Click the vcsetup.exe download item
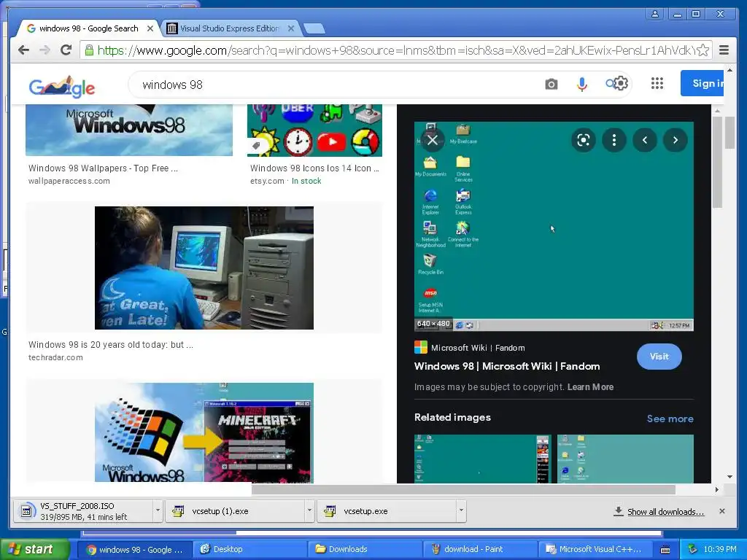The width and height of the screenshot is (747, 560). click(387, 511)
